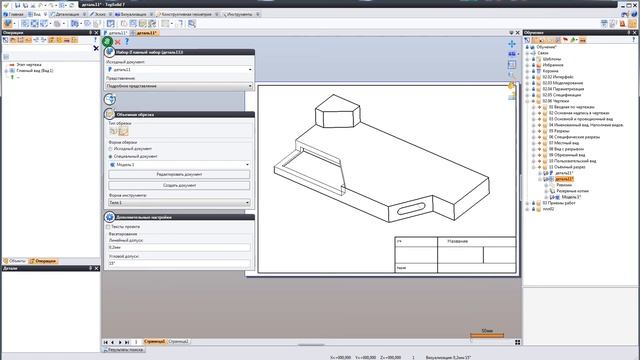This screenshot has height=360, width=640.
Task: Click the refresh icon in the quick access bar
Action: (72, 5)
